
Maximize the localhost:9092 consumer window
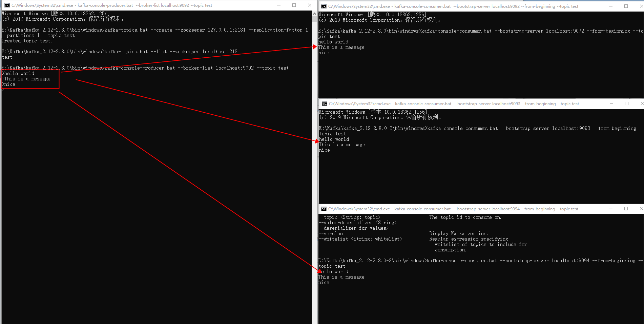coord(626,6)
